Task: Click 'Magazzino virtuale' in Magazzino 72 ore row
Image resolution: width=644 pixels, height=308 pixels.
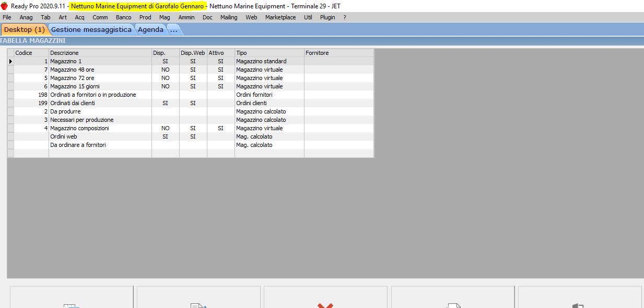Action: click(x=270, y=78)
